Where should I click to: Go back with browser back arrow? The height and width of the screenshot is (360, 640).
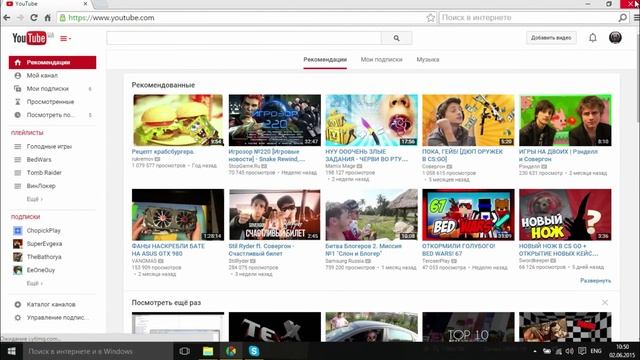tap(7, 18)
